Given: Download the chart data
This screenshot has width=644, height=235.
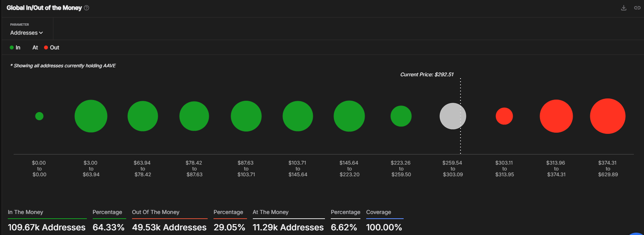Looking at the screenshot, I should pyautogui.click(x=624, y=8).
